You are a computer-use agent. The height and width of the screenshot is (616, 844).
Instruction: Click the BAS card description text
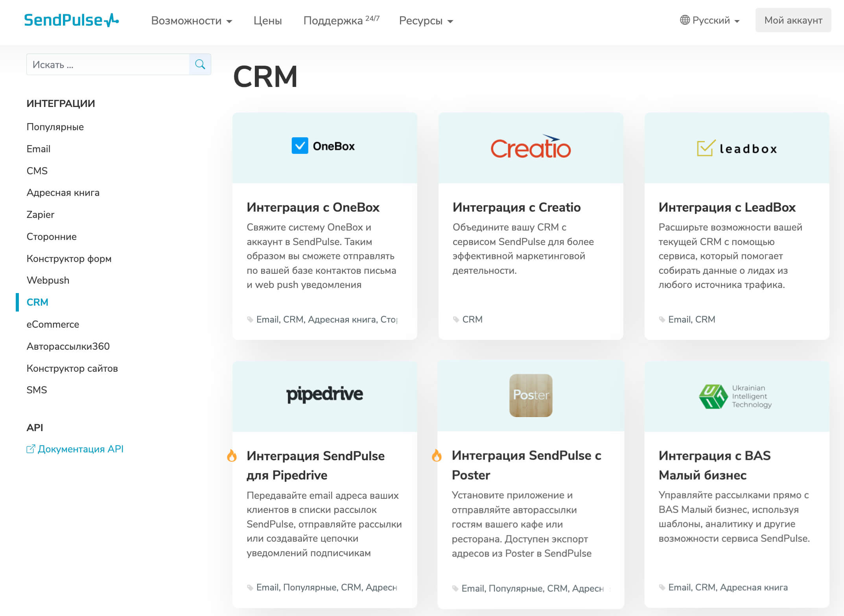734,516
